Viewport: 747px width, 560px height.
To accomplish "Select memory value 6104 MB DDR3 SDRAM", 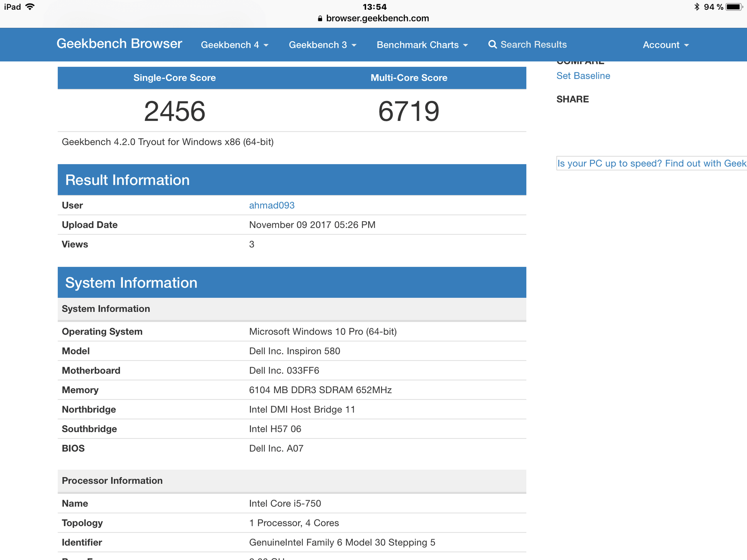I will (x=320, y=390).
